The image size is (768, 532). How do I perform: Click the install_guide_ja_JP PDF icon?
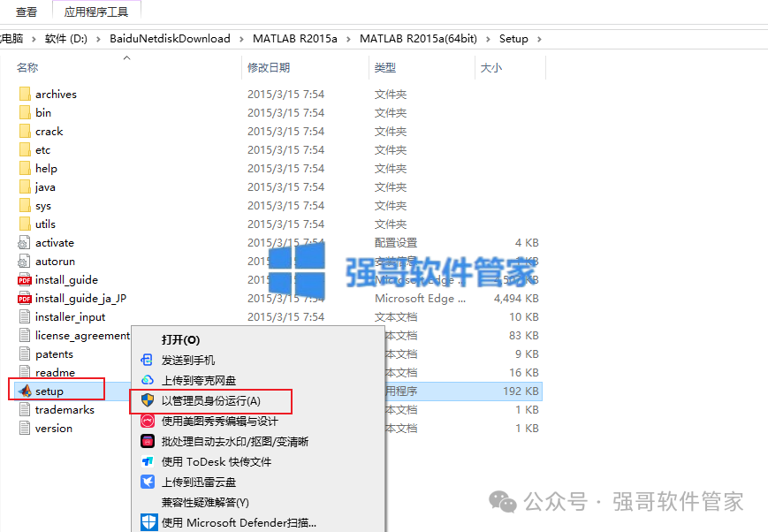24,299
